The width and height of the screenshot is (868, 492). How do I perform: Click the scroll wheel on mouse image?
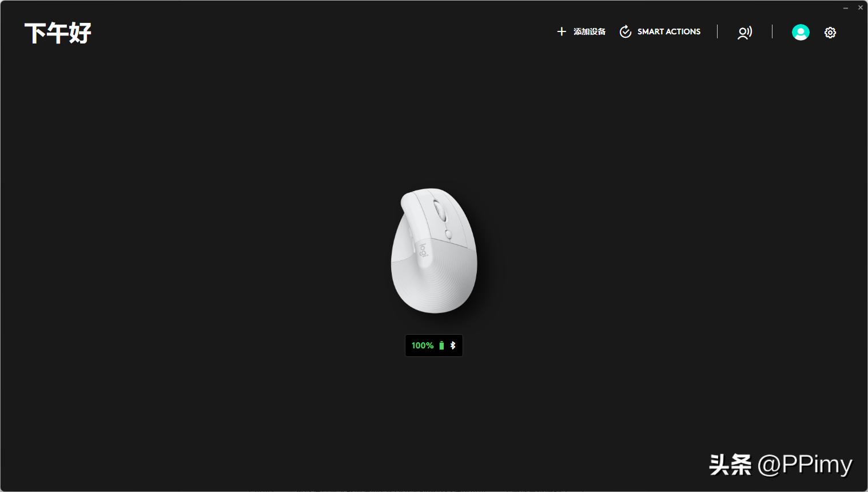pyautogui.click(x=440, y=212)
